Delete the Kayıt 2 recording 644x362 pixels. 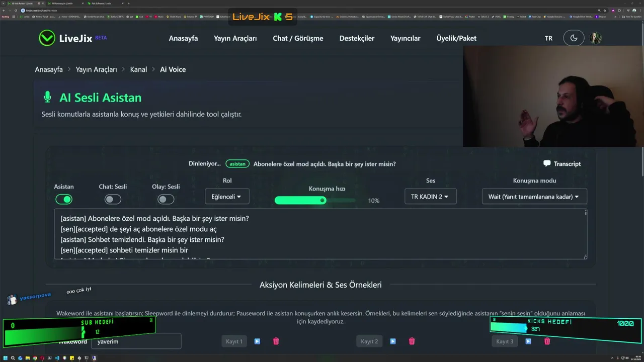pyautogui.click(x=412, y=341)
